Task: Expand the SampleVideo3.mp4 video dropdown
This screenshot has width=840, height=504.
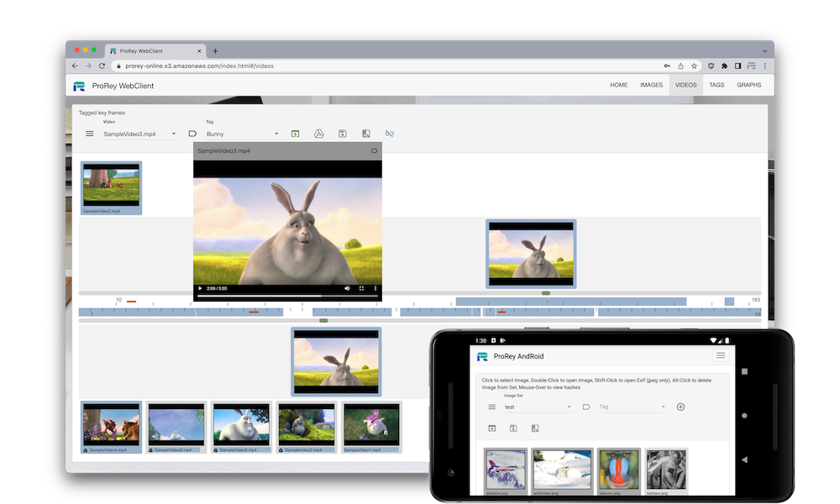Action: coord(139,134)
